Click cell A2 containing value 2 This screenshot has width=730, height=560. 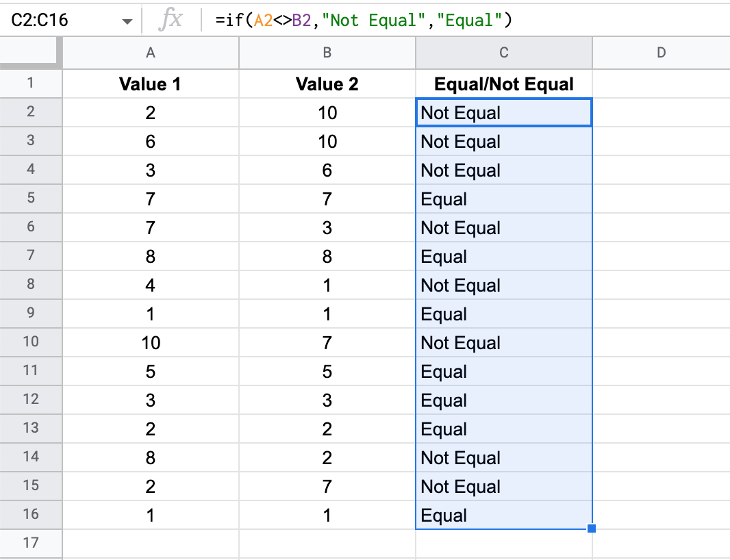[150, 112]
